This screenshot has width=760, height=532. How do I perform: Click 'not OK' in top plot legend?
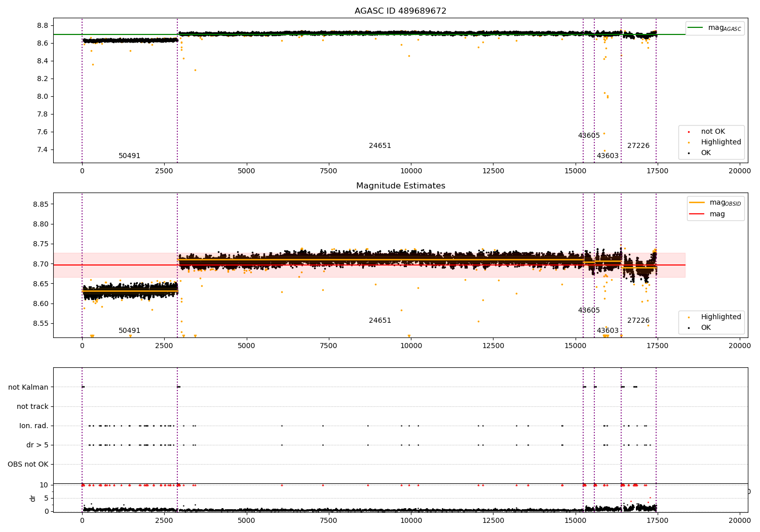click(713, 131)
